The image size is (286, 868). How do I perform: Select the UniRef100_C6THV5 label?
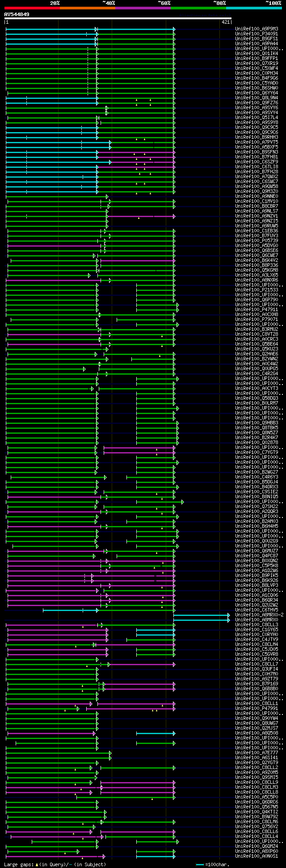257,610
